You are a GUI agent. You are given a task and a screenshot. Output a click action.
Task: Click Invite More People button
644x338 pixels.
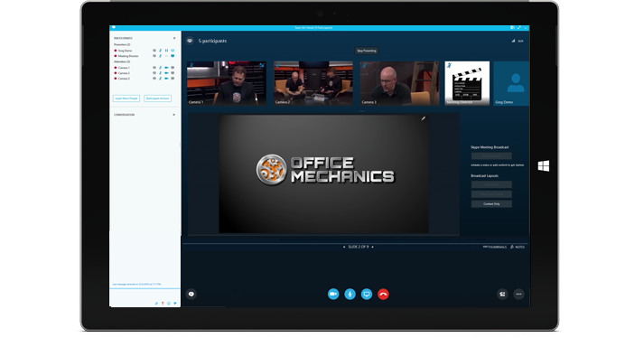coord(126,99)
